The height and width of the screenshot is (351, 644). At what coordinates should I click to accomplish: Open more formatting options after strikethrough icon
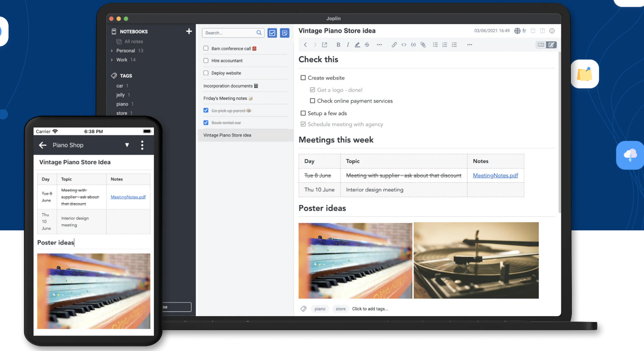(x=379, y=45)
